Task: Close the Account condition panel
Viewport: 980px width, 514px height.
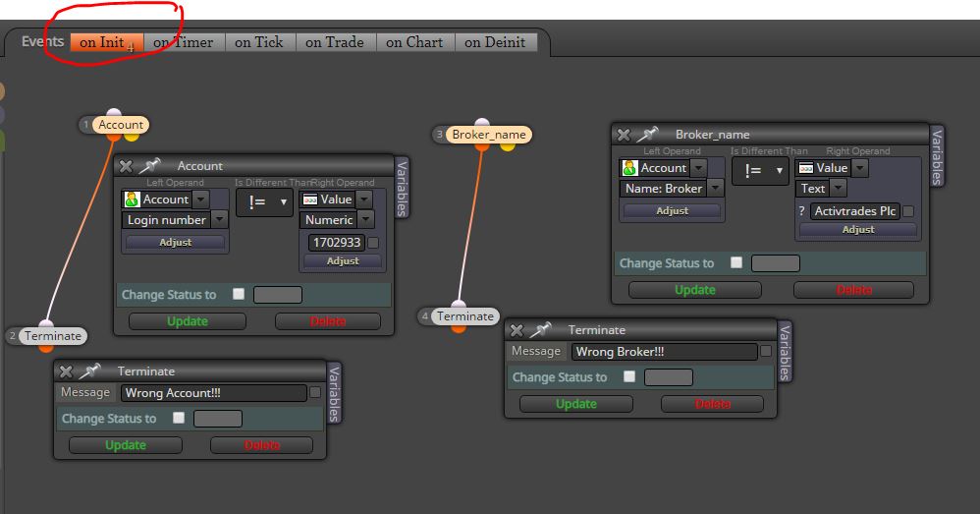Action: (126, 166)
